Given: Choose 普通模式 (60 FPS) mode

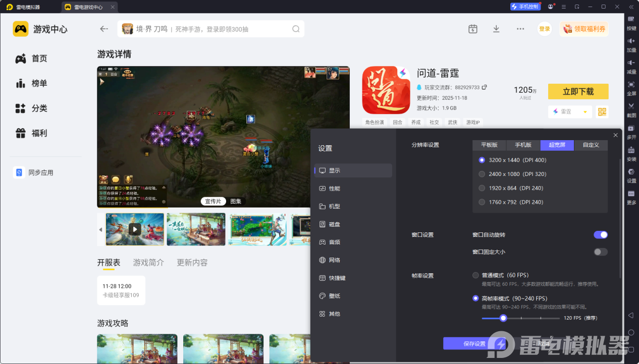Looking at the screenshot, I should (475, 275).
